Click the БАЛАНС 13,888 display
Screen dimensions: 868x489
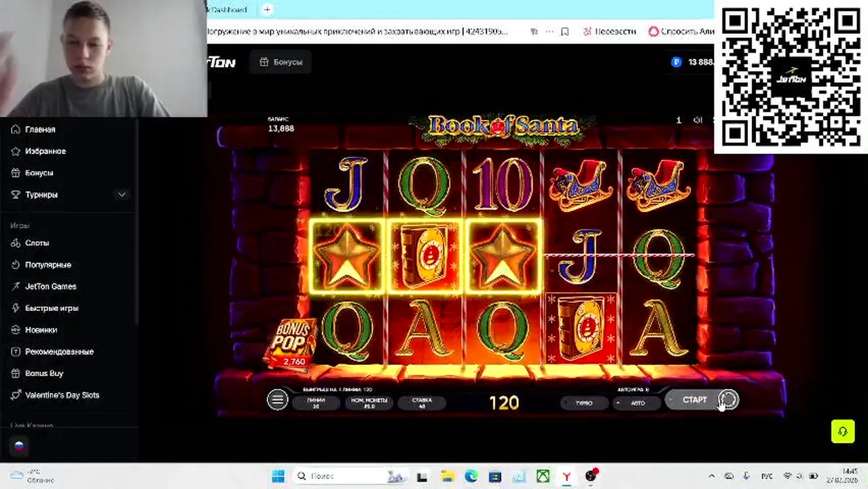(281, 124)
